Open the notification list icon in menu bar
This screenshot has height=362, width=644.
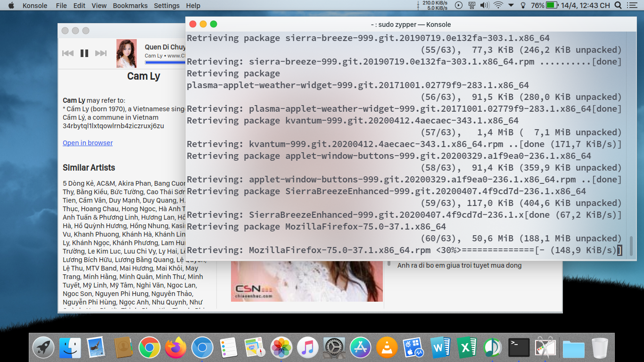633,5
